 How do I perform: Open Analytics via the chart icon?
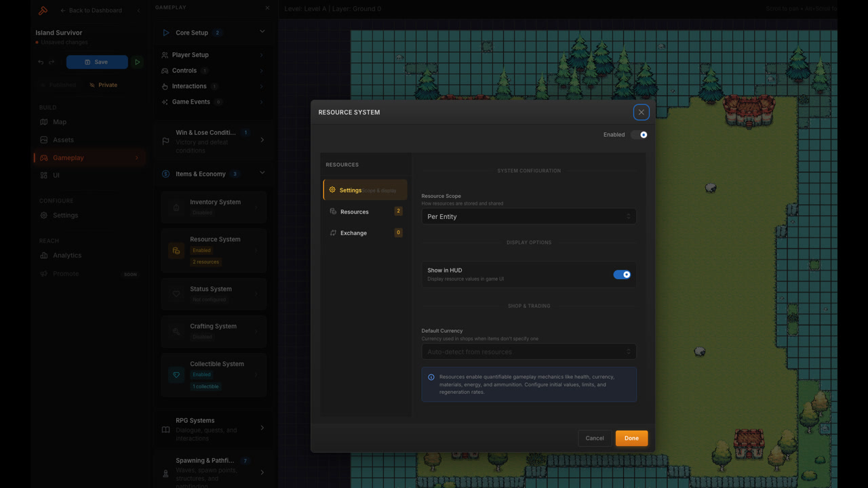[x=43, y=255]
